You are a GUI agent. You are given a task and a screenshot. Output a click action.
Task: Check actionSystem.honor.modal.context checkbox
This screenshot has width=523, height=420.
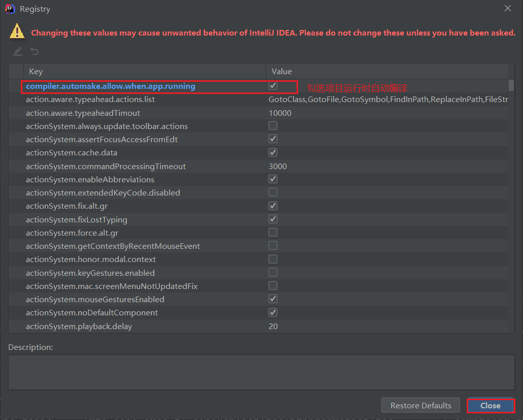pos(273,259)
